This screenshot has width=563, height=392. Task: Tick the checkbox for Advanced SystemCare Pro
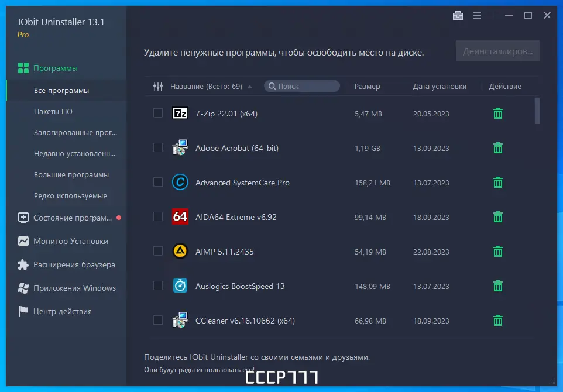click(x=158, y=182)
